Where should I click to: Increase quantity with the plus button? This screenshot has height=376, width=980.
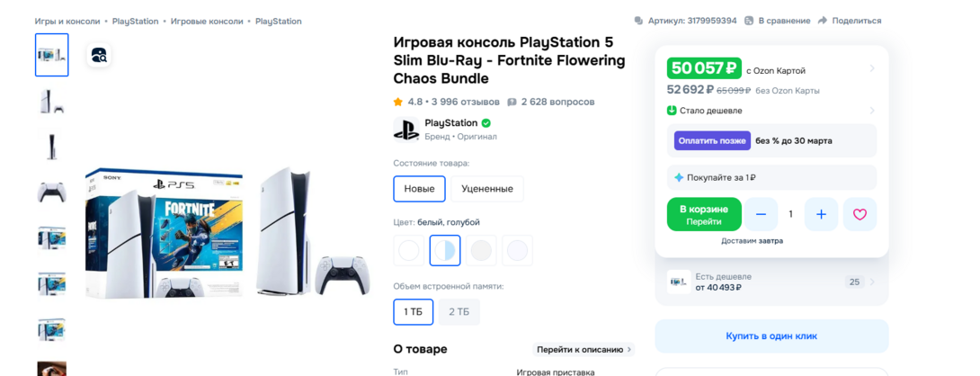[x=821, y=214]
